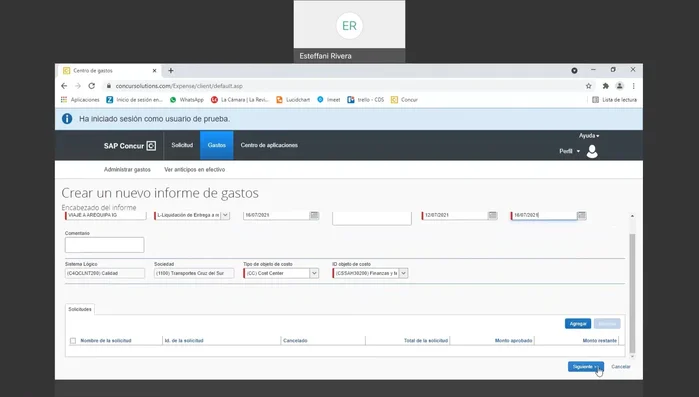Open the Solicitud menu tab
This screenshot has width=699, height=397.
[x=182, y=145]
